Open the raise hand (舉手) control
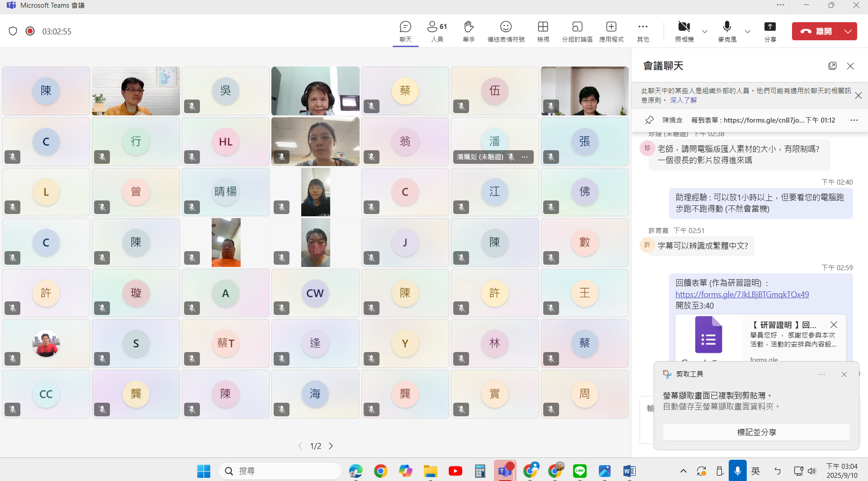 pyautogui.click(x=469, y=31)
